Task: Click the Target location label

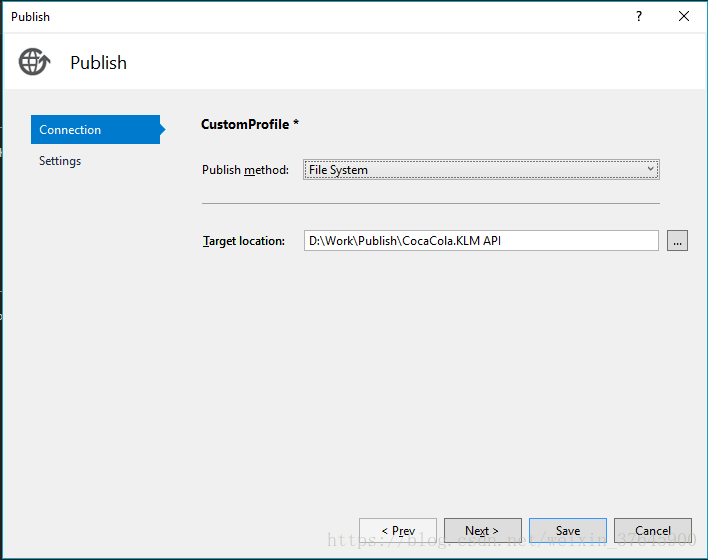Action: tap(244, 241)
